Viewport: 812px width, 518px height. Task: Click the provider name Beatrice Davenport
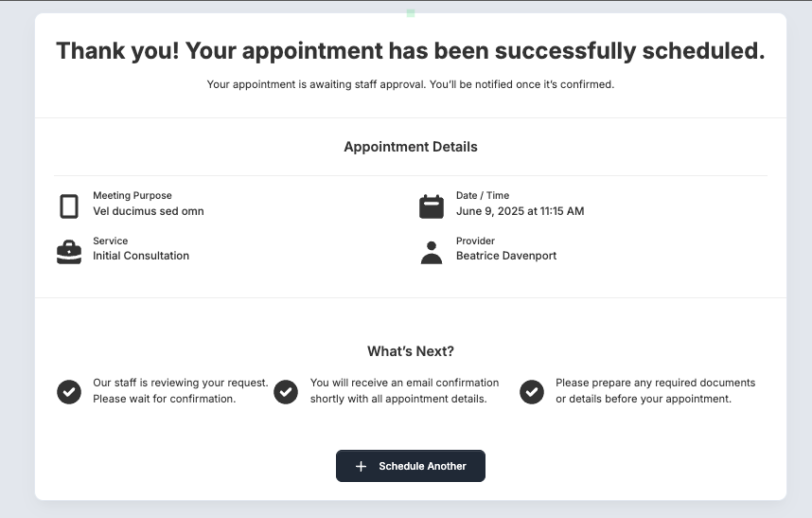tap(506, 256)
